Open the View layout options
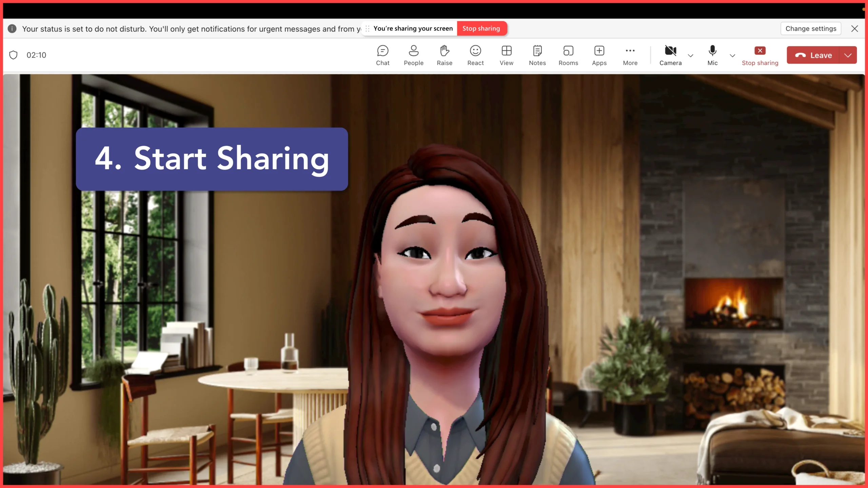The image size is (868, 488). [x=506, y=55]
